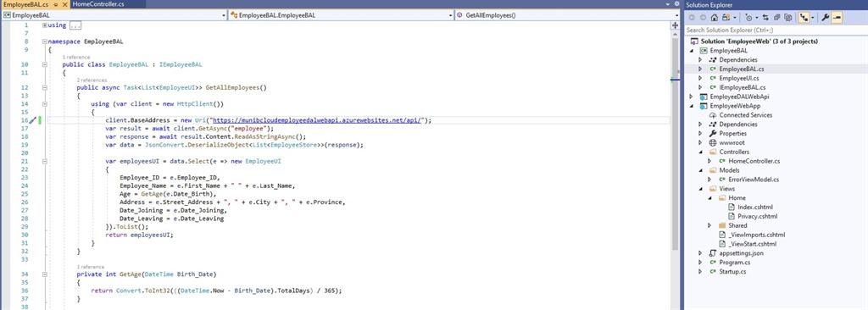
Task: Click '2 references' CodeLens above GetAllEmployees
Action: (x=92, y=80)
